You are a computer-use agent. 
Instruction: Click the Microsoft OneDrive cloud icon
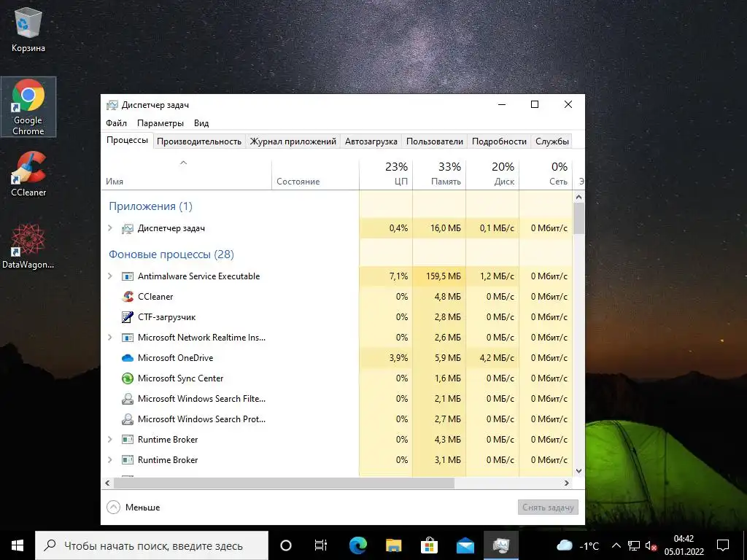(x=128, y=358)
